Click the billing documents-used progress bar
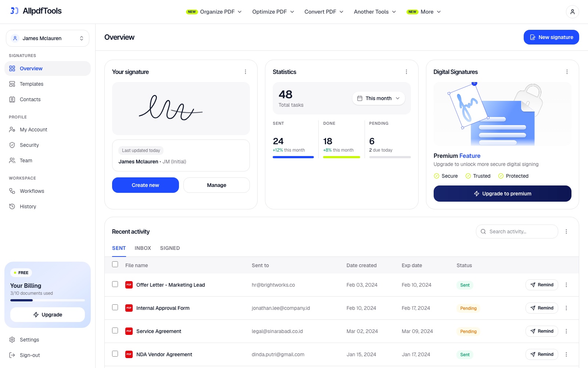The width and height of the screenshot is (588, 368). coord(47,300)
